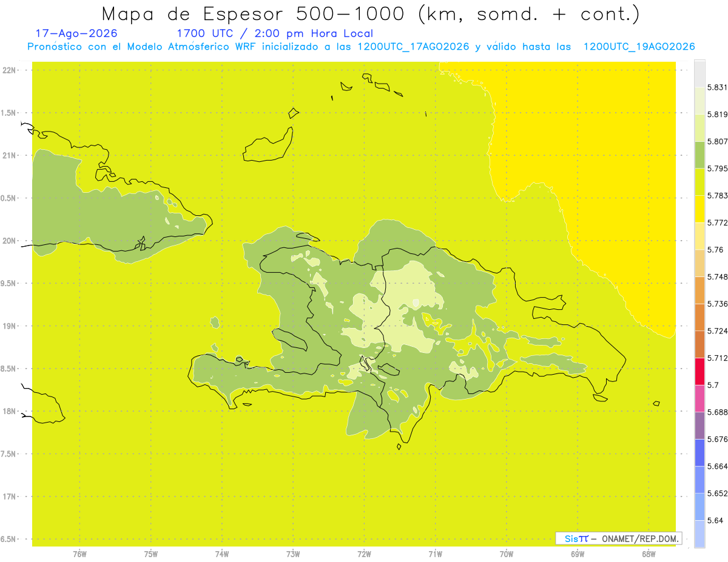Click the longitude label "69W"
This screenshot has height=562, width=728.
tap(578, 554)
